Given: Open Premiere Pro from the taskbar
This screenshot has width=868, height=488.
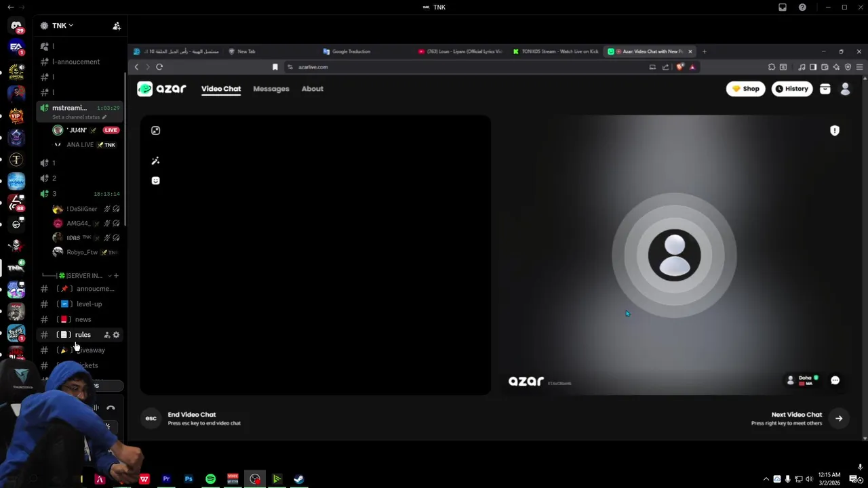Looking at the screenshot, I should [166, 479].
